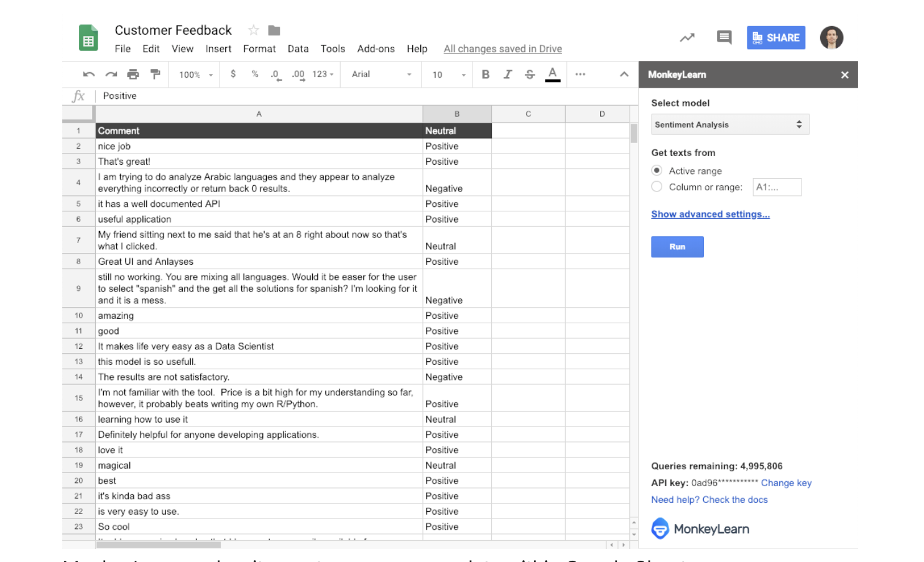Open the text color picker
The width and height of the screenshot is (924, 562).
(x=552, y=75)
